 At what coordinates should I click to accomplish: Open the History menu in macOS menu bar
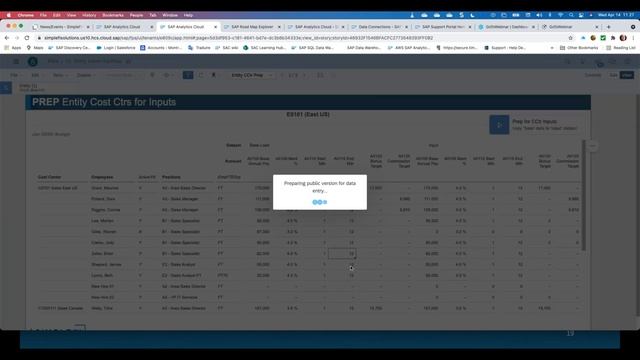click(89, 15)
